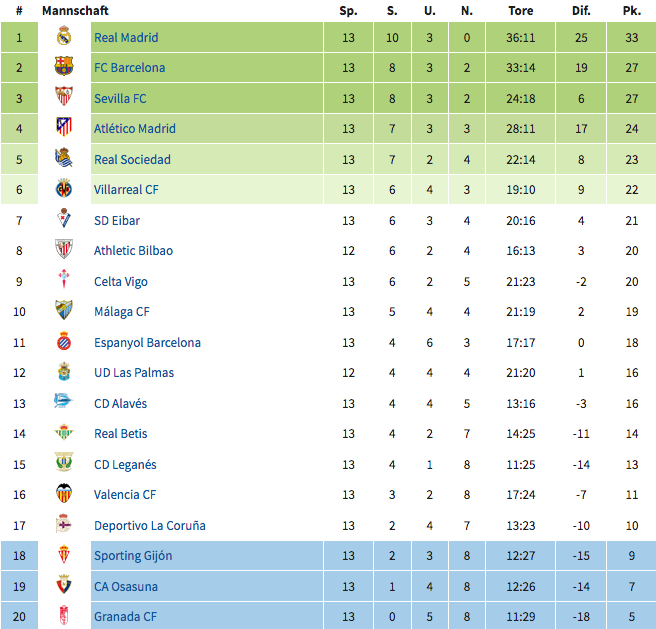Screen dimensions: 656x629
Task: Click the Real Madrid club crest
Action: [x=64, y=38]
